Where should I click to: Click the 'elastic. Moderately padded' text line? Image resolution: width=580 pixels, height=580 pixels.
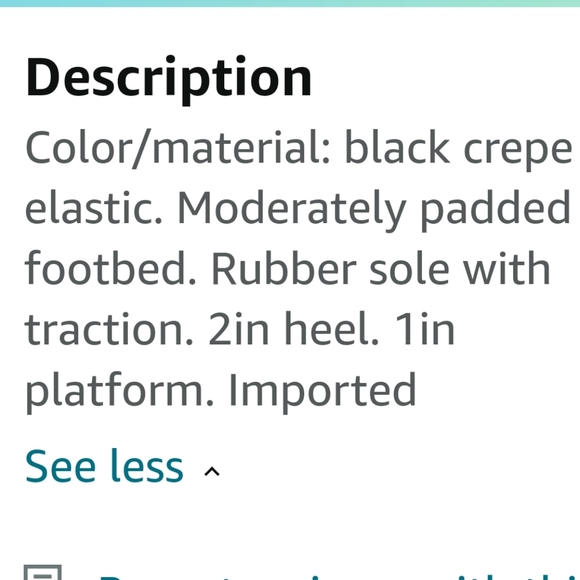pos(298,210)
